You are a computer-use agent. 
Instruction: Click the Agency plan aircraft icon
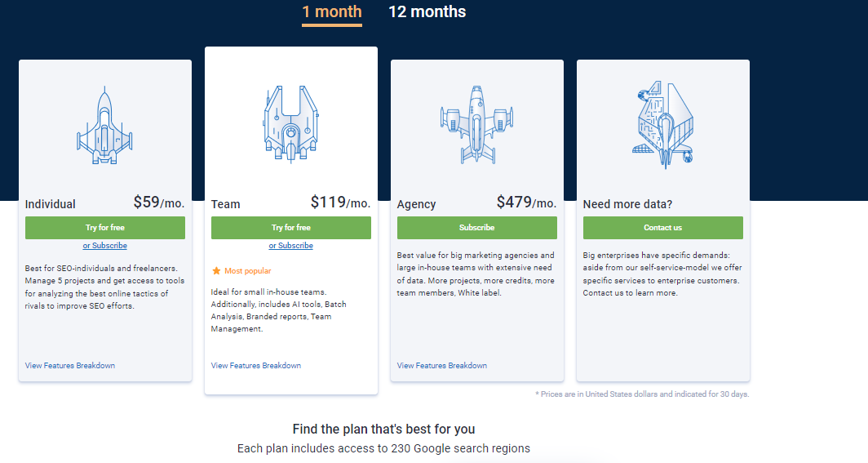pyautogui.click(x=476, y=125)
